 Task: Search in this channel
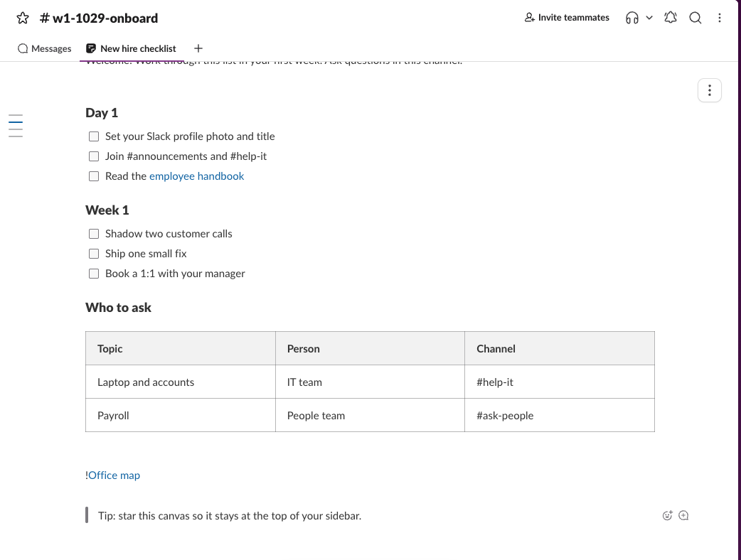coord(695,18)
